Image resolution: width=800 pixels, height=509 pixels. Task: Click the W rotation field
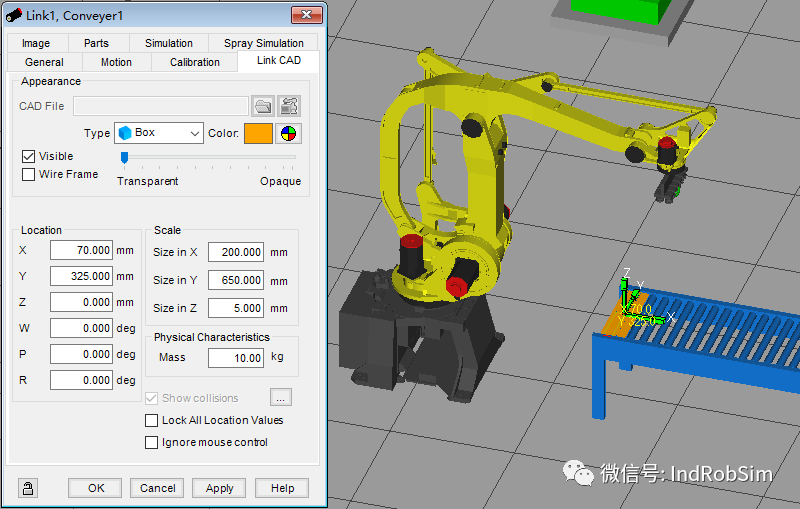coord(81,328)
